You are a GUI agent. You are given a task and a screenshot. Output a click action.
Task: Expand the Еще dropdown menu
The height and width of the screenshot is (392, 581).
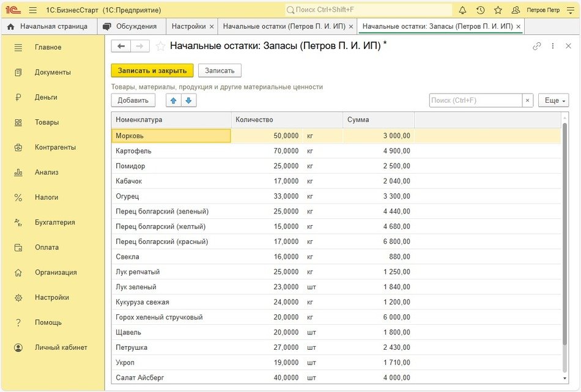(553, 100)
